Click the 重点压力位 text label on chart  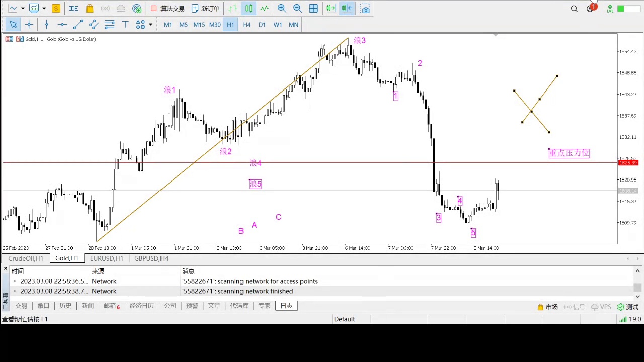tap(569, 153)
